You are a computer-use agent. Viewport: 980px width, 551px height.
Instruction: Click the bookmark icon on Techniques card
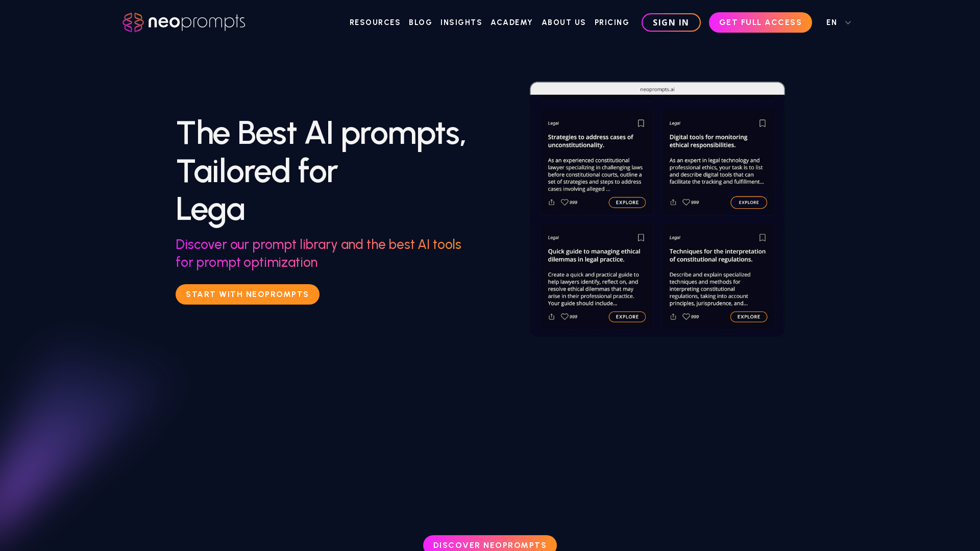pyautogui.click(x=762, y=237)
